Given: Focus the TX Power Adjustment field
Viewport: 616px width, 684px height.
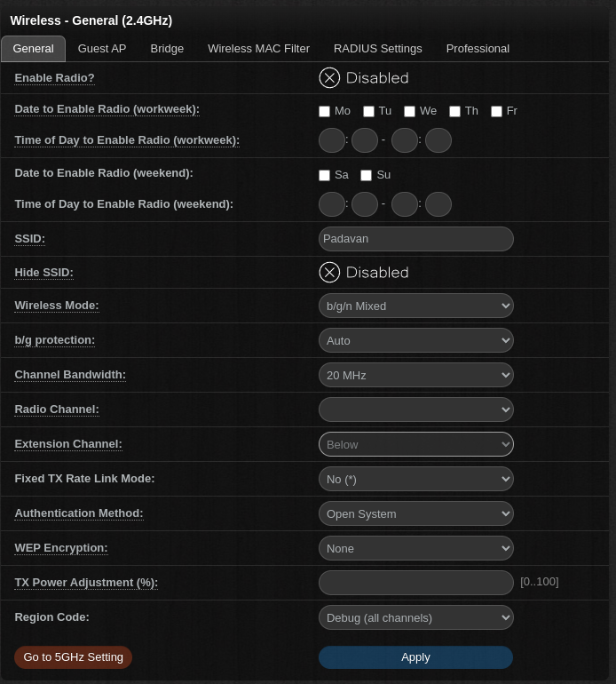Looking at the screenshot, I should [415, 583].
